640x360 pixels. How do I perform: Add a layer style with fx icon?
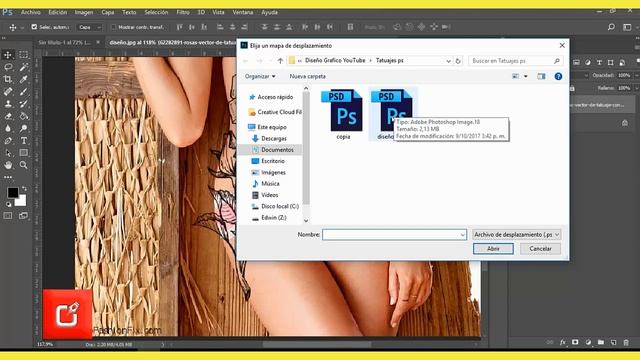(562, 342)
